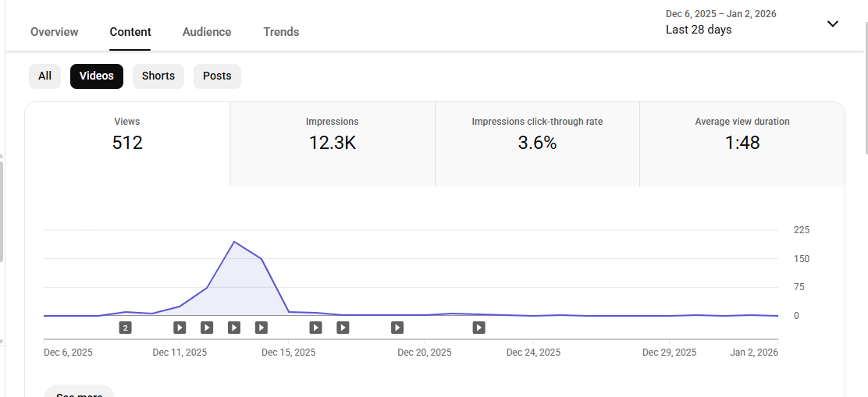Switch to the Overview tab
The image size is (868, 397).
(55, 32)
